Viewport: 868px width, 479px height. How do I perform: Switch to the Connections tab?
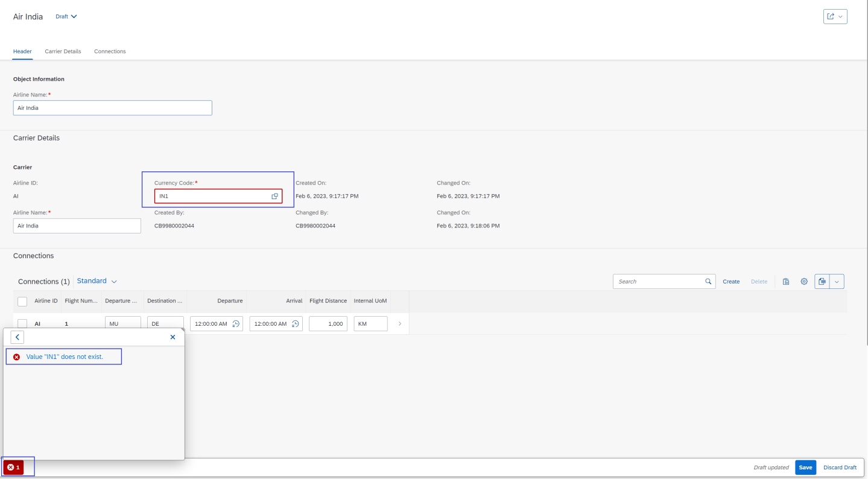tap(110, 51)
